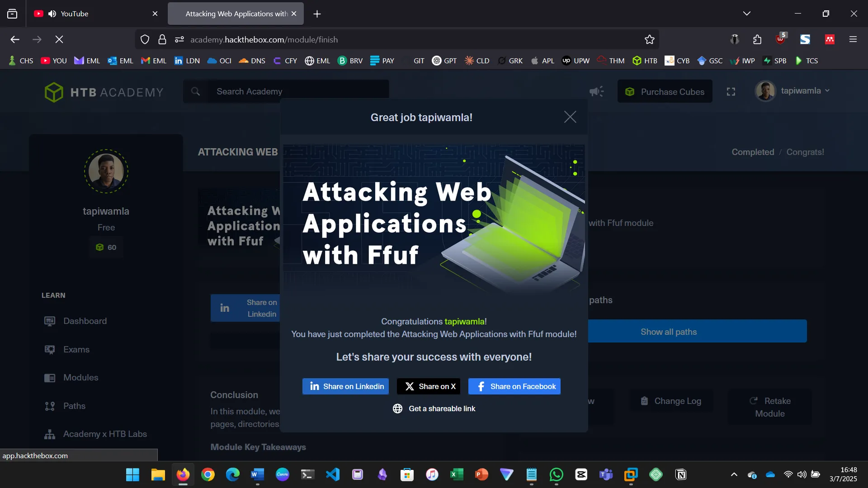
Task: Click Get a shareable link
Action: pyautogui.click(x=434, y=408)
